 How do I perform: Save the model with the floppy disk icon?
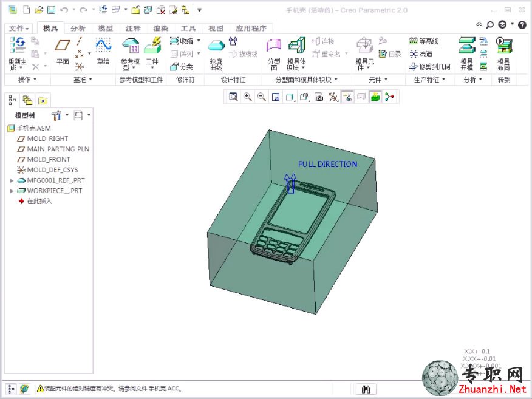(51, 10)
